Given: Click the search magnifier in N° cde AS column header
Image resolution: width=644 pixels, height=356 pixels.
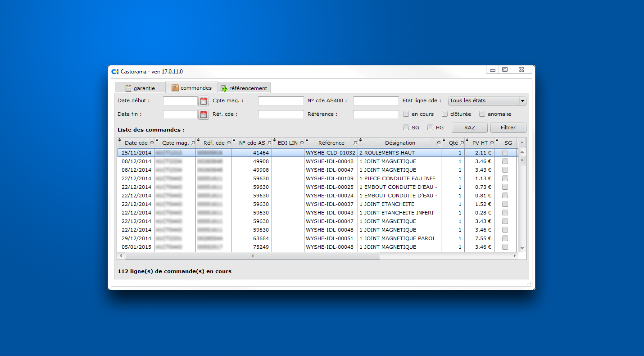Looking at the screenshot, I should pos(269,143).
